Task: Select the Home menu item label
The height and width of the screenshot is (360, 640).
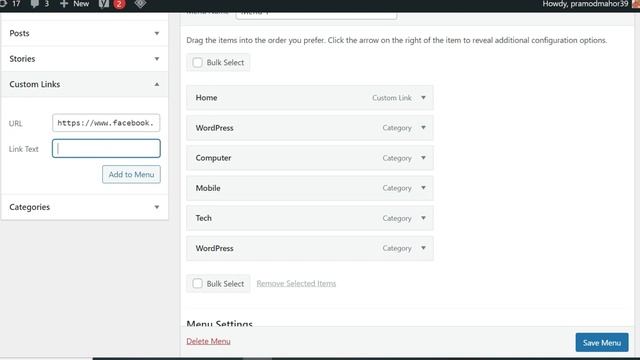Action: pyautogui.click(x=207, y=98)
